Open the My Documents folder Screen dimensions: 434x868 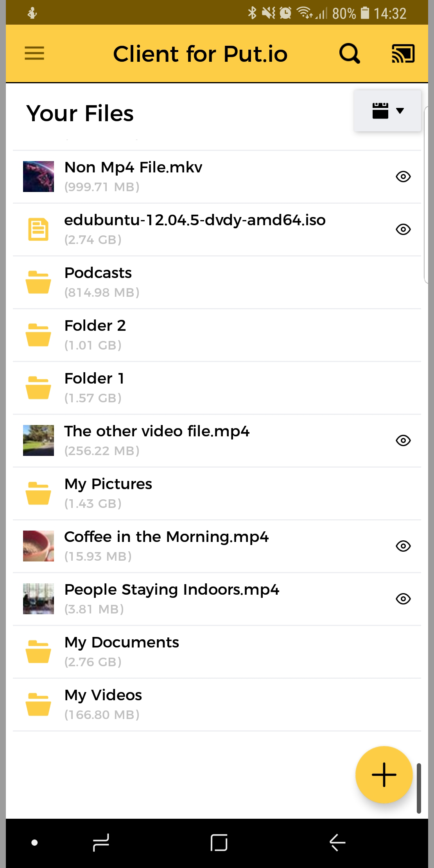point(217,652)
